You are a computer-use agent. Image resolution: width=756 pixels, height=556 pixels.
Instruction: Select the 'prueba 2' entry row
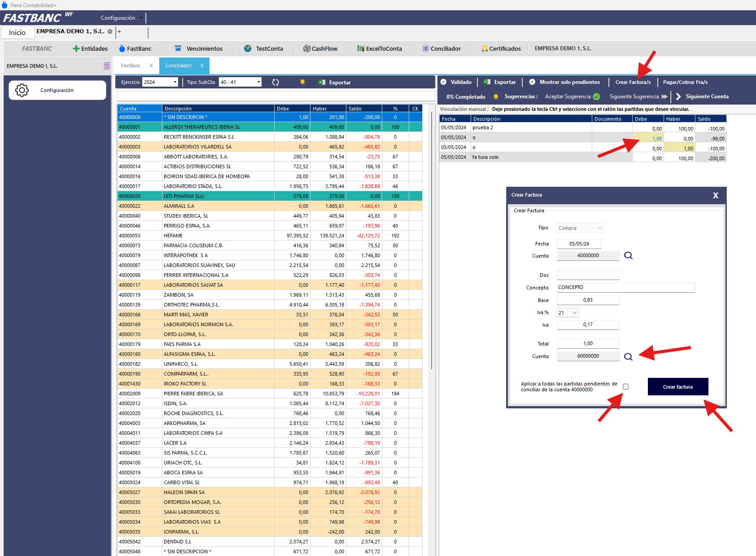(x=582, y=128)
